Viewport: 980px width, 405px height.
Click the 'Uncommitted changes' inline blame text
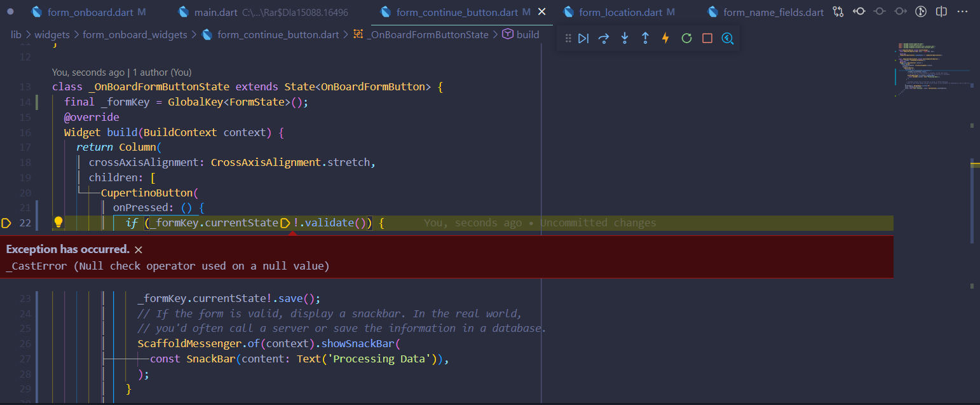598,223
